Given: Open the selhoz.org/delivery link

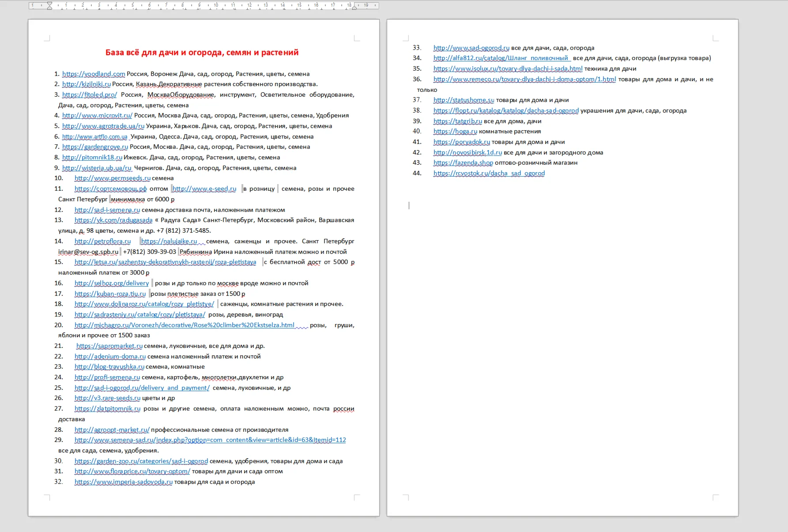Looking at the screenshot, I should [112, 283].
